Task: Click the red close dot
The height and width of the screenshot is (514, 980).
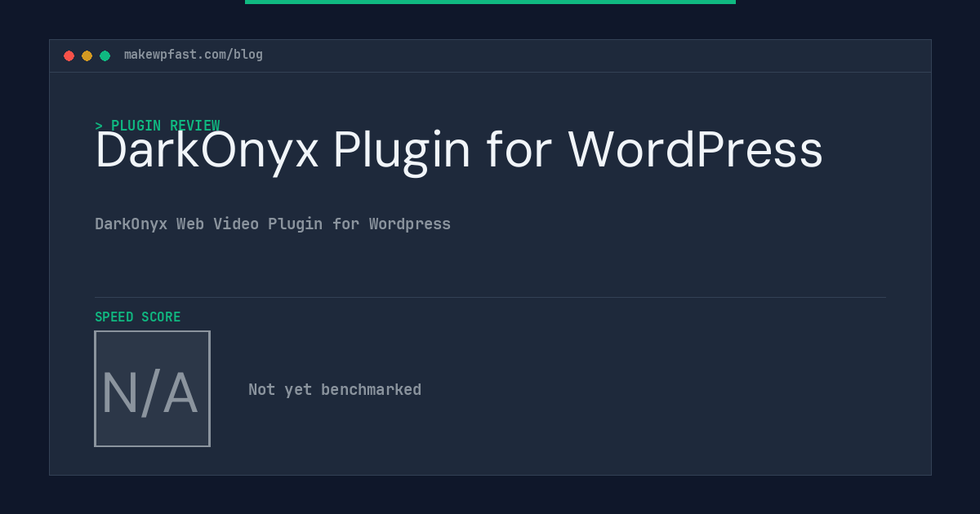Action: [x=69, y=55]
